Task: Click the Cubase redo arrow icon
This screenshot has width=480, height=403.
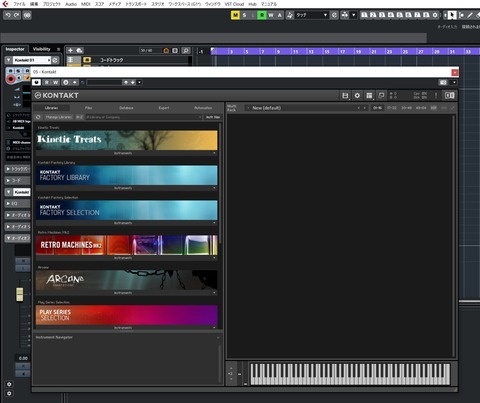Action: pos(16,15)
